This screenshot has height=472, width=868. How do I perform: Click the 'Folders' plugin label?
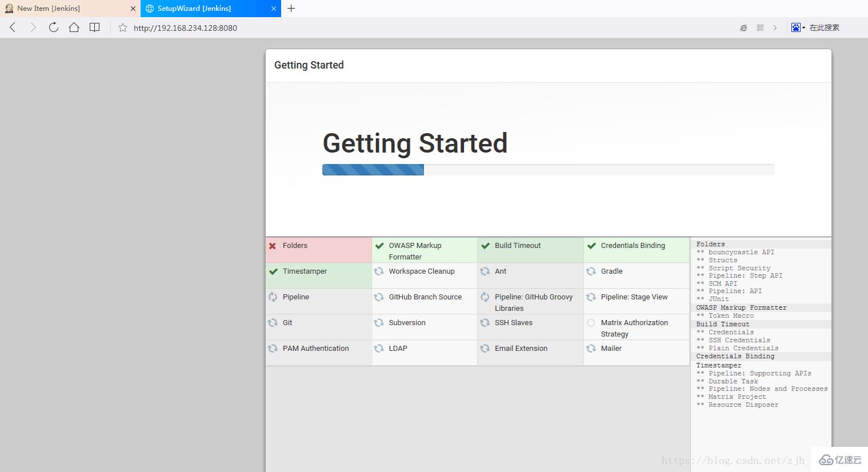[x=295, y=246]
